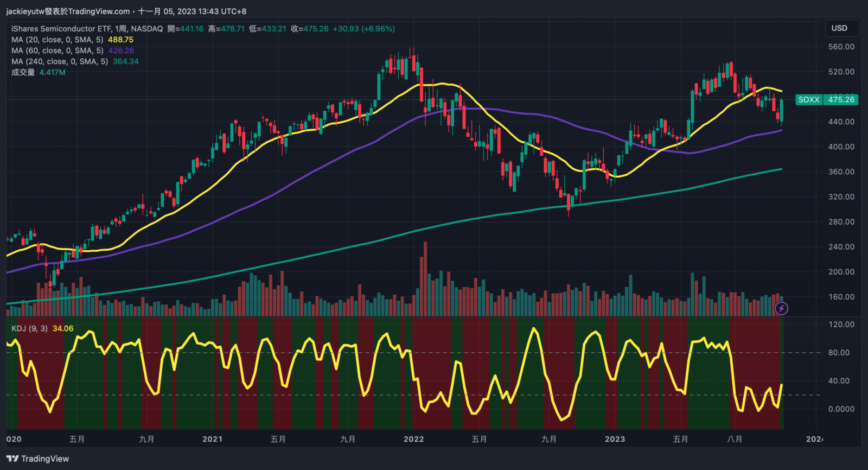Select the MA 20 indicator legend
Image resolution: width=868 pixels, height=470 pixels.
pos(57,40)
